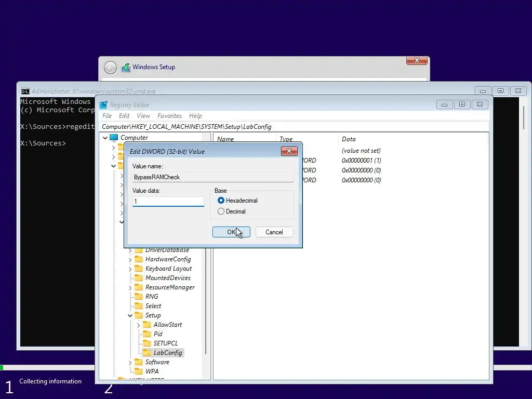Open the Edit menu in Registry Editor
Viewport: 532px width, 399px height.
point(124,116)
